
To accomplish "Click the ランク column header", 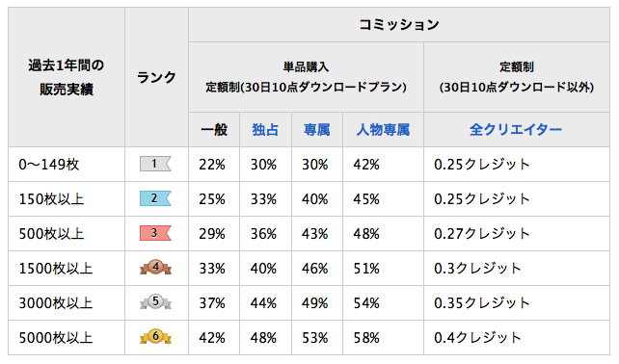I will pyautogui.click(x=156, y=77).
